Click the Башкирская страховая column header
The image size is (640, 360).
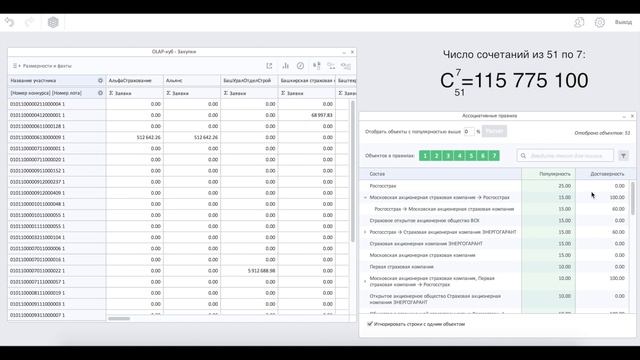(307, 81)
